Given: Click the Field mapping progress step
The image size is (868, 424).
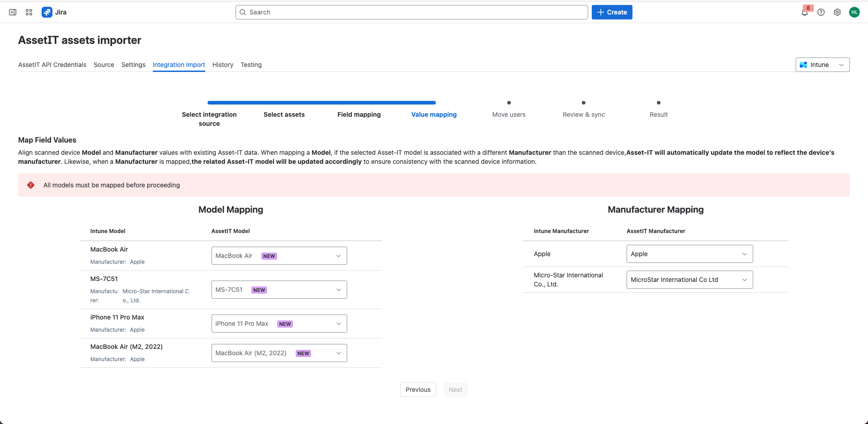Looking at the screenshot, I should (x=359, y=114).
